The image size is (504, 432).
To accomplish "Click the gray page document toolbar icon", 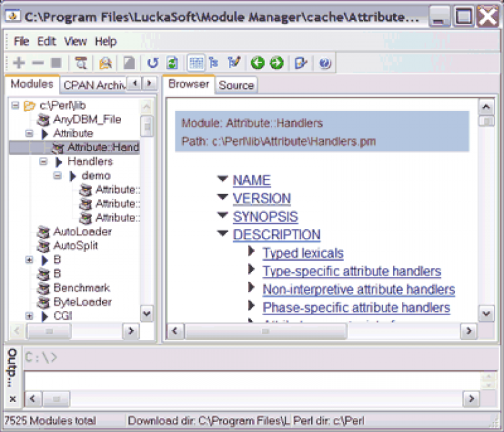I will click(x=130, y=62).
